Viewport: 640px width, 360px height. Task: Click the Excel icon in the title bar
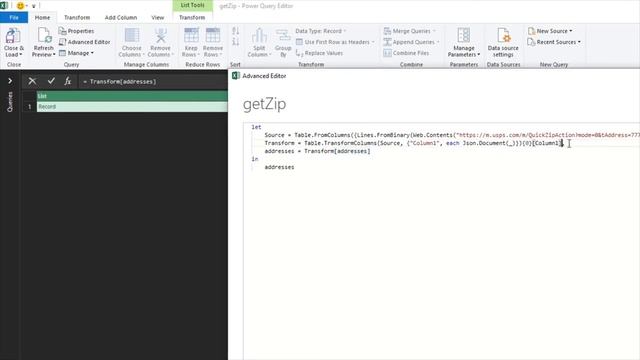coord(4,6)
